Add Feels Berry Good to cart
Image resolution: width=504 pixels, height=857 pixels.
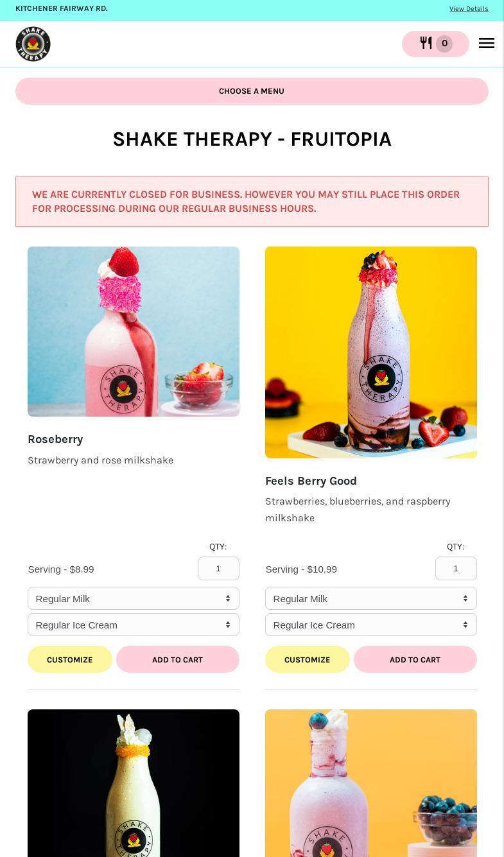tap(415, 659)
